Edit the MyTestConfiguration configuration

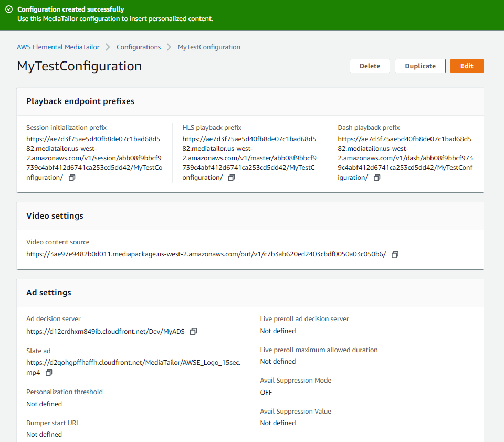coord(467,66)
